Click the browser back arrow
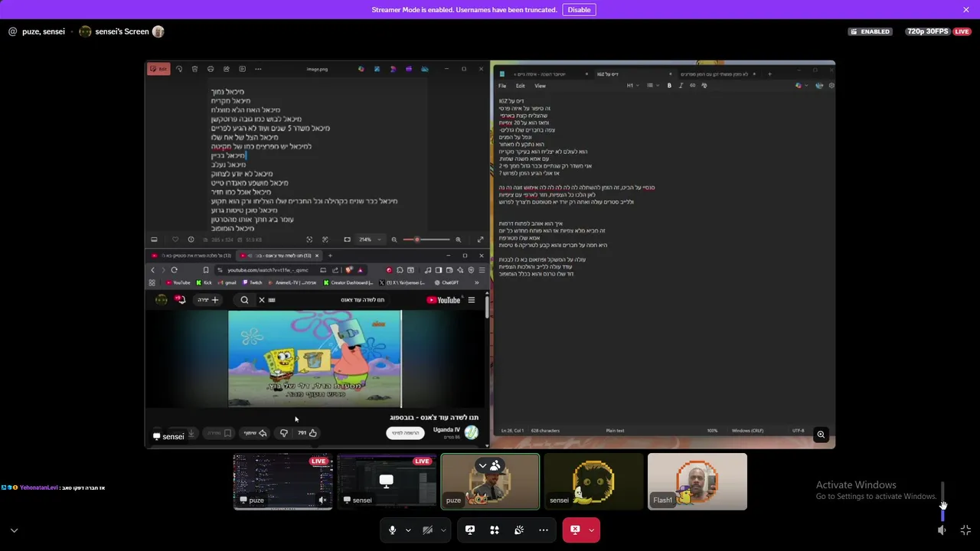 [152, 270]
